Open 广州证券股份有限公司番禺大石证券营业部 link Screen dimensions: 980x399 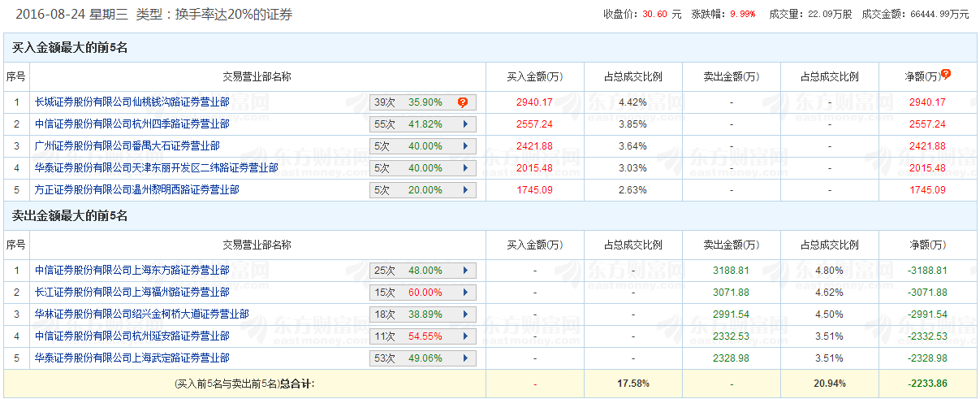tap(127, 146)
